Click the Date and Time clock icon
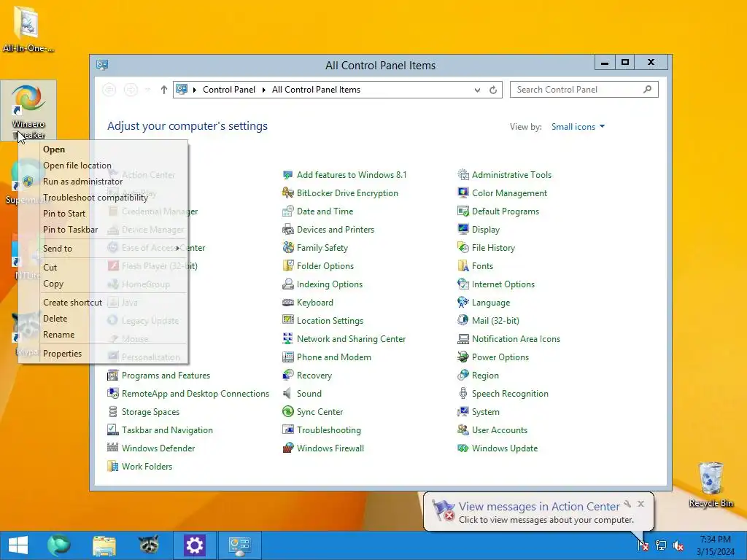 (x=287, y=211)
